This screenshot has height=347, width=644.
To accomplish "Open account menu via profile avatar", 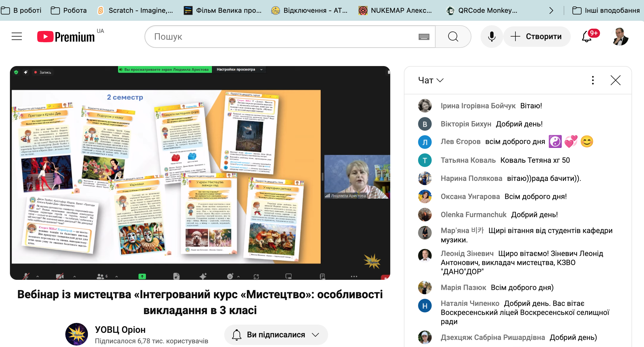I will click(x=620, y=37).
